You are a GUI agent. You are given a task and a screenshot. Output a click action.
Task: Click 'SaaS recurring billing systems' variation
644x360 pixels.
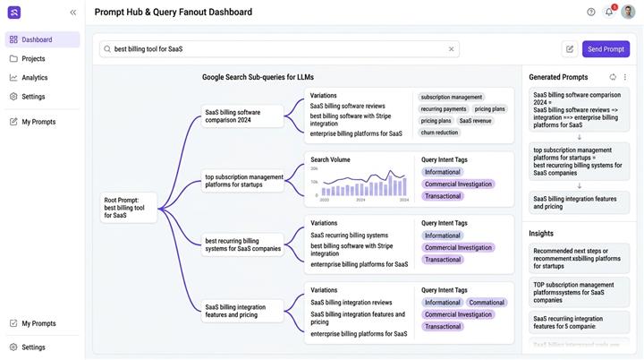[349, 236]
